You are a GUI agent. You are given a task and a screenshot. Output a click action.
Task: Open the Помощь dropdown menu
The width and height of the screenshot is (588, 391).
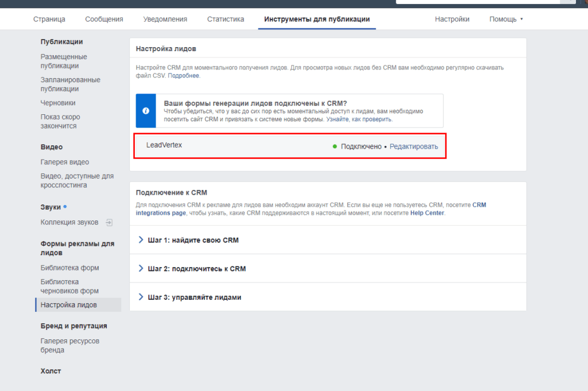click(x=506, y=19)
